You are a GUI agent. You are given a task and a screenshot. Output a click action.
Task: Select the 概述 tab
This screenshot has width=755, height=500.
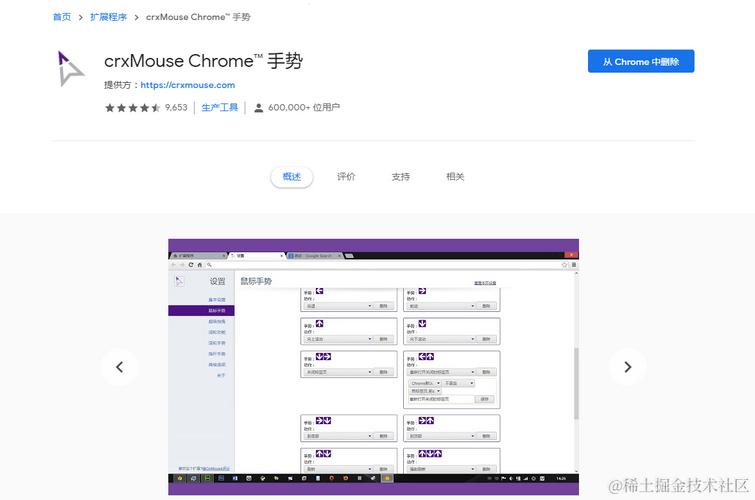coord(292,177)
